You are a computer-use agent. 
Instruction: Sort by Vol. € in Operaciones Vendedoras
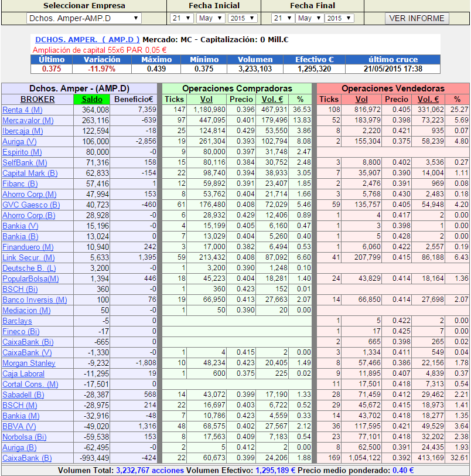(x=428, y=99)
